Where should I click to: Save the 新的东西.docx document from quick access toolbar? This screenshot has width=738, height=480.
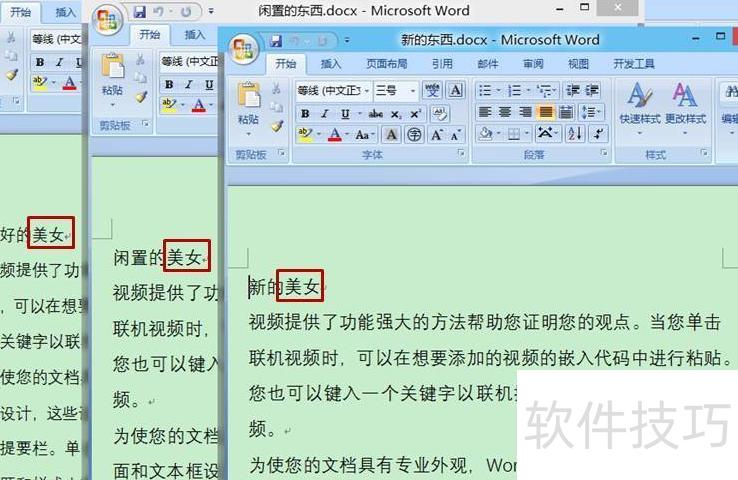(x=275, y=41)
